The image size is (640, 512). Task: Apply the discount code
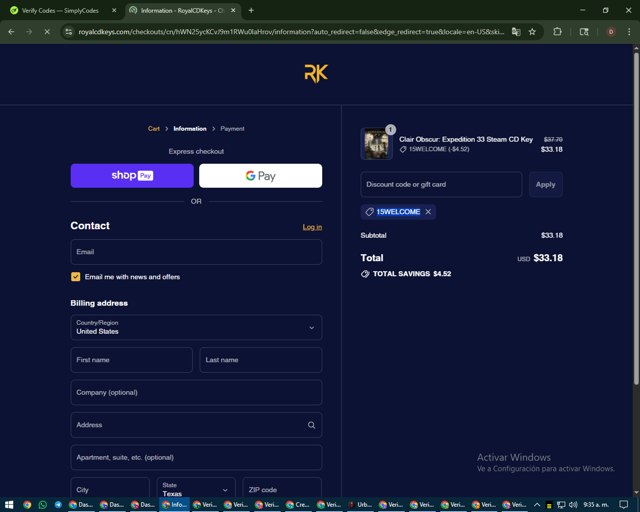coord(546,185)
